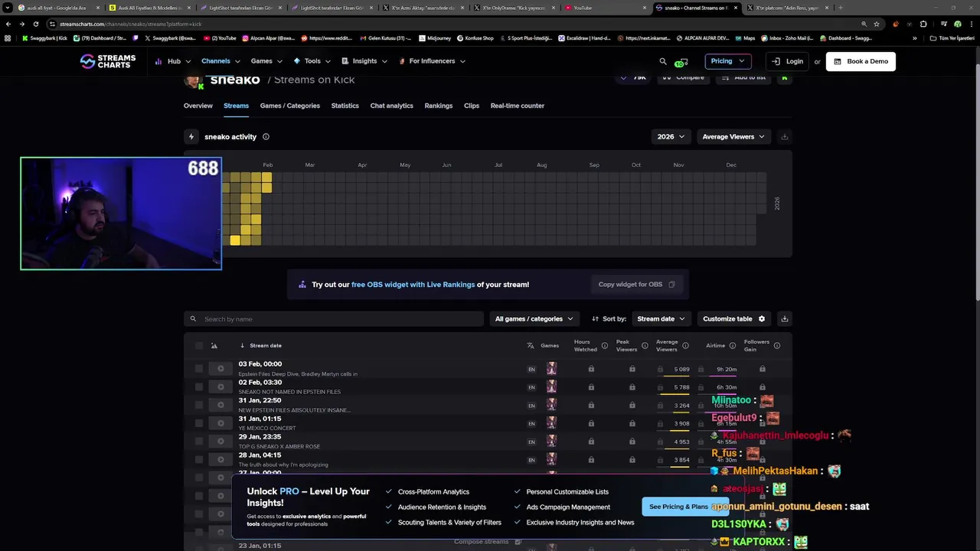This screenshot has width=980, height=551.
Task: Click the browser back arrow
Action: [8, 24]
